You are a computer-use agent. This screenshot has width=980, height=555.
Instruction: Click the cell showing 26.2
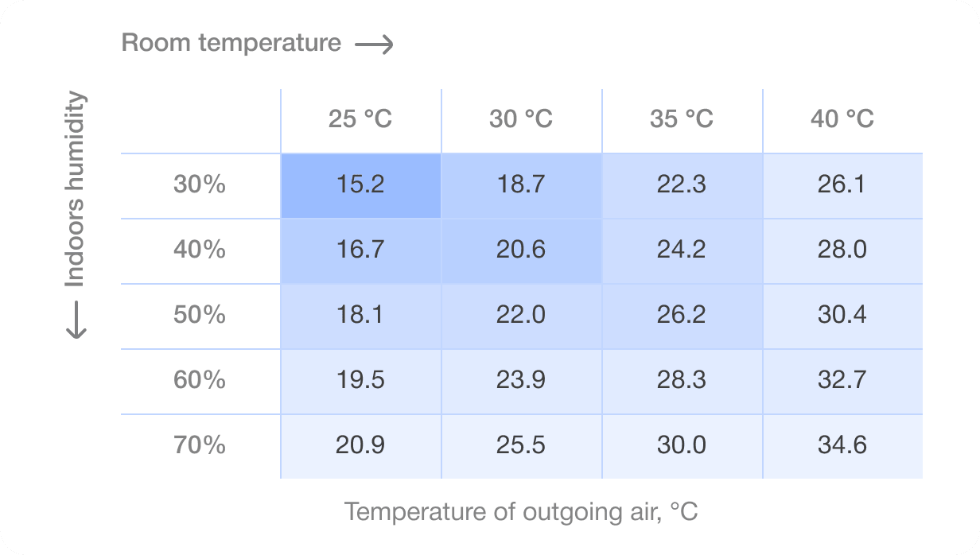point(682,316)
